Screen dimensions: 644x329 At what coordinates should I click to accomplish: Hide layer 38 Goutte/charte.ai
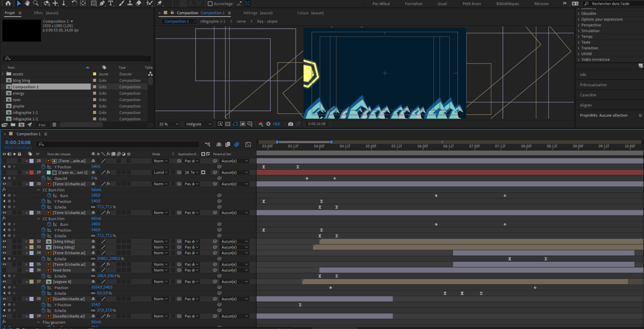click(4, 299)
